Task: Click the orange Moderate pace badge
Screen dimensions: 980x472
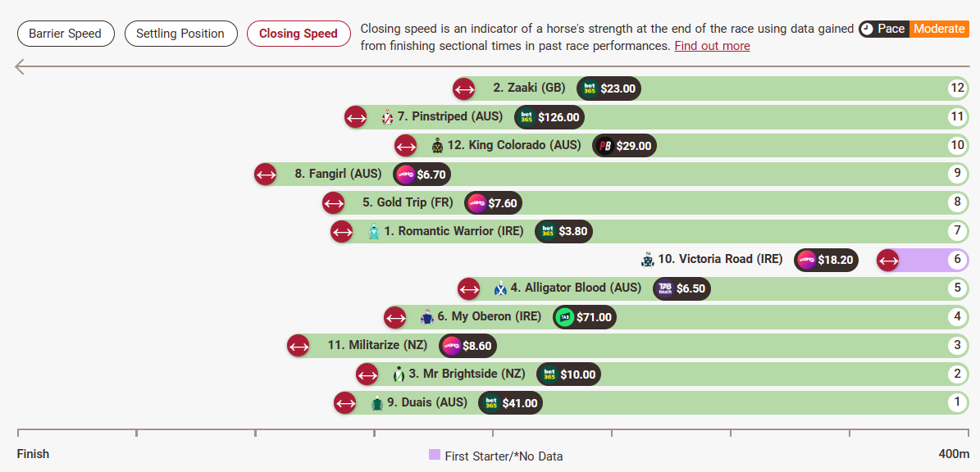Action: tap(939, 29)
